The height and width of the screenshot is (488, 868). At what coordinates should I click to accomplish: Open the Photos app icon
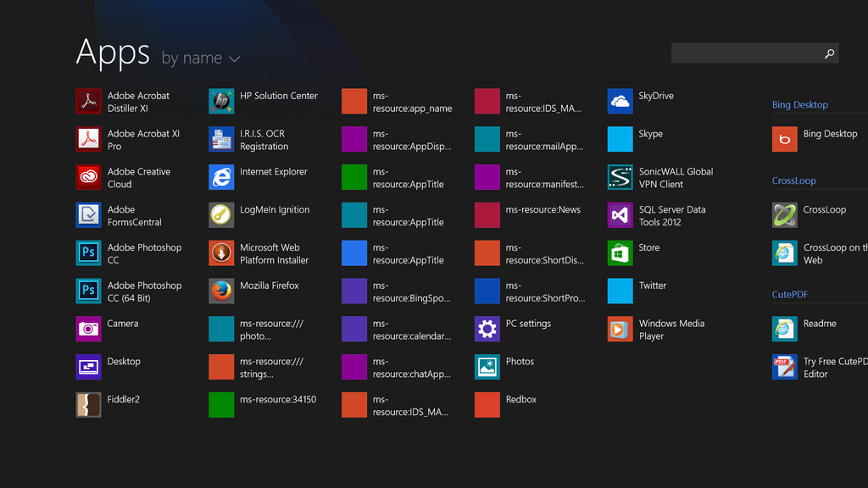click(x=487, y=367)
